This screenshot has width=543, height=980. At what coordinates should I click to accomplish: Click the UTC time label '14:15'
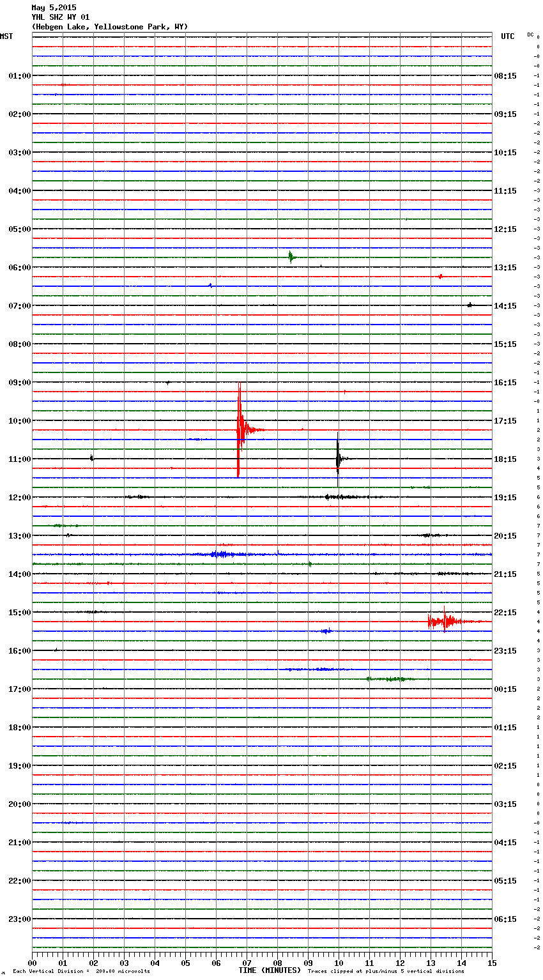pyautogui.click(x=505, y=306)
